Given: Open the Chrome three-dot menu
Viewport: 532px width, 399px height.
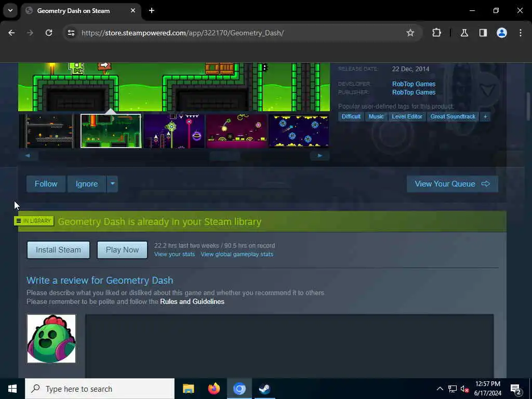Looking at the screenshot, I should tap(521, 33).
